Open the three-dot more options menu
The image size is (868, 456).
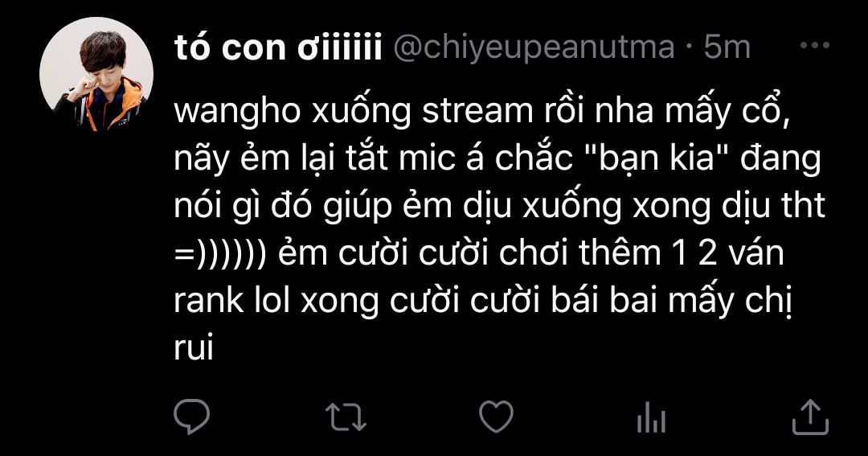click(x=815, y=45)
